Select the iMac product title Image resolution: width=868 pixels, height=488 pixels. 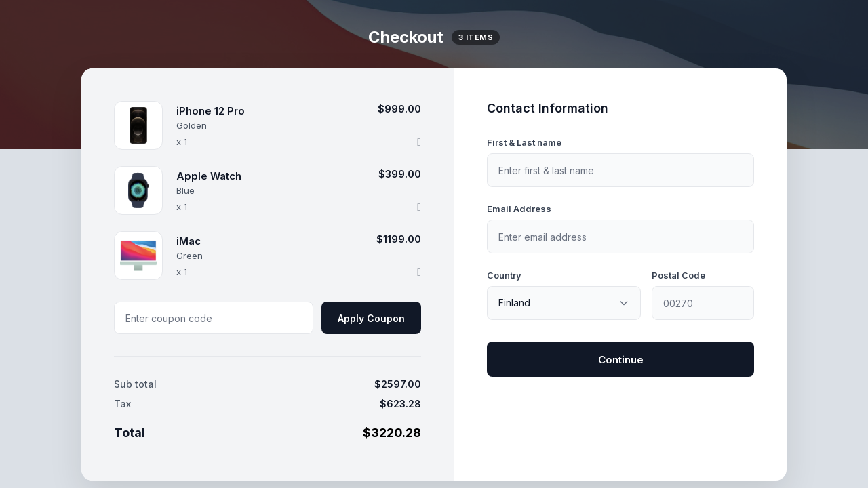pyautogui.click(x=189, y=241)
